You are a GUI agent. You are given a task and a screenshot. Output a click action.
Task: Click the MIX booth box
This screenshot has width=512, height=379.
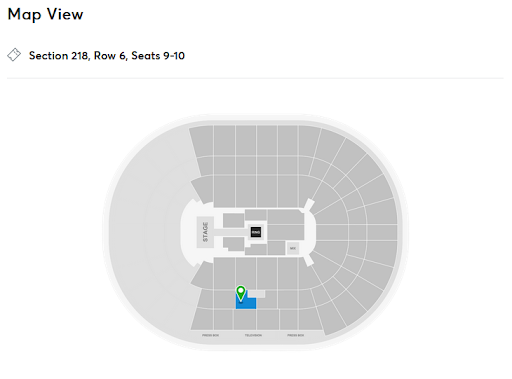(x=293, y=248)
